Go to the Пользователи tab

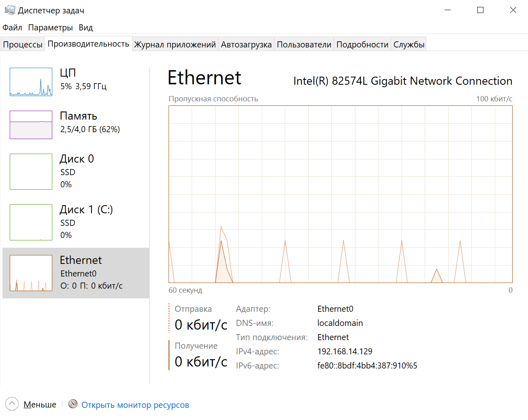click(304, 45)
